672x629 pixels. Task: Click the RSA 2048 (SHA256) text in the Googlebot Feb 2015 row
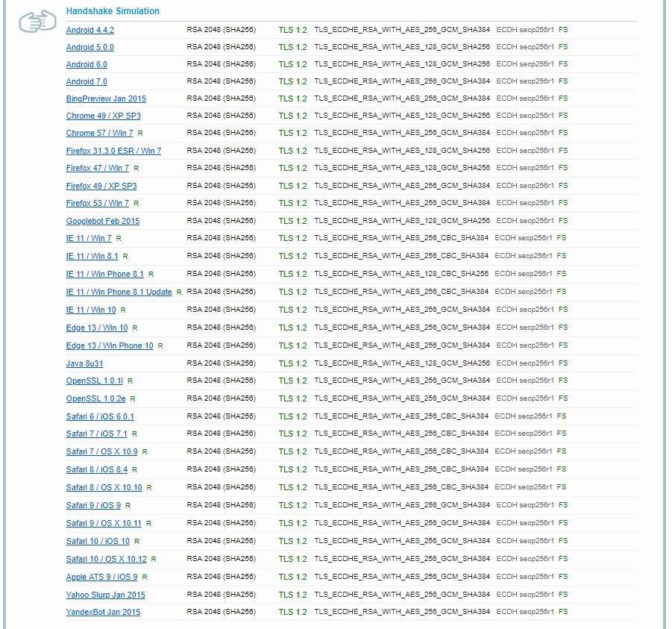[222, 221]
